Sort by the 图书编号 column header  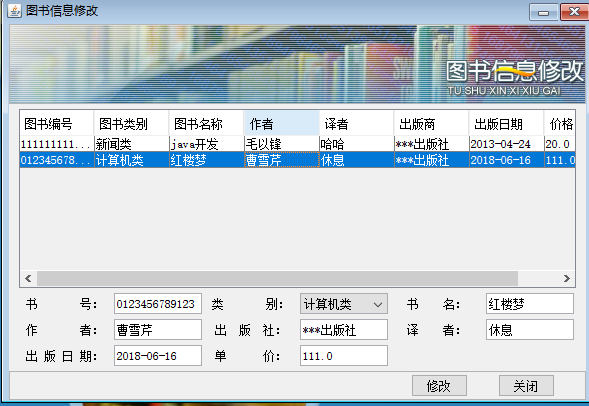pos(56,124)
